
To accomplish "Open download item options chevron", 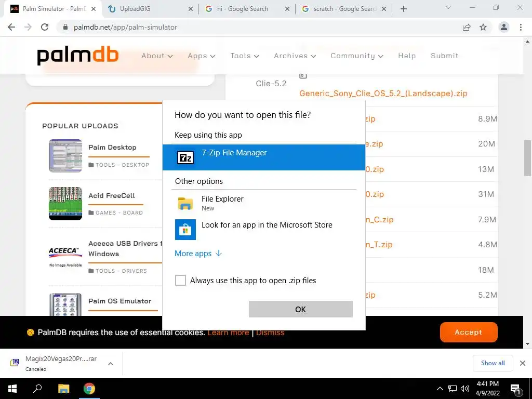I will tap(110, 363).
